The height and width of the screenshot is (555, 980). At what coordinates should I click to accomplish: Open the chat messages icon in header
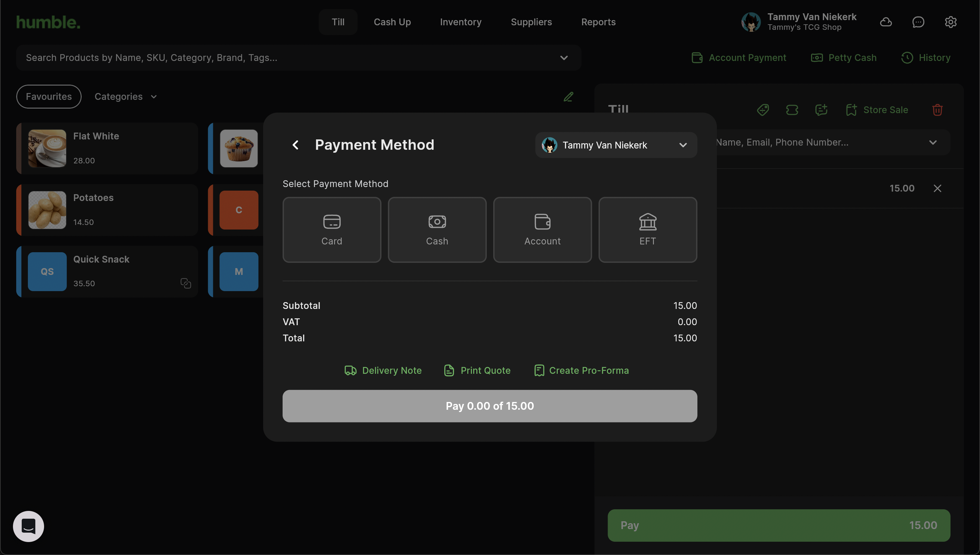(x=918, y=22)
